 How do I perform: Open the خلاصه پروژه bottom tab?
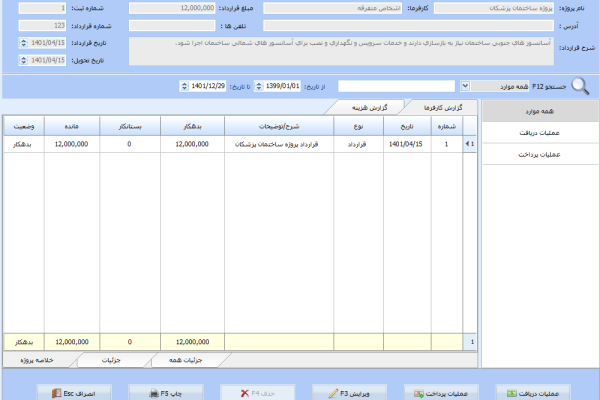coord(37,360)
